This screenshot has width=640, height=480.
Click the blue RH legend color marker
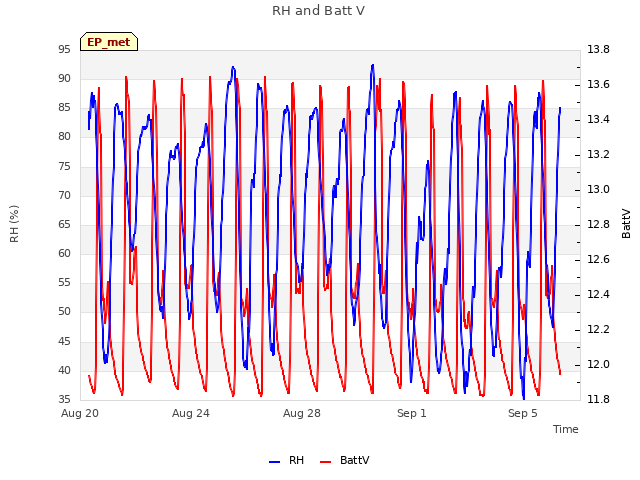coord(274,462)
